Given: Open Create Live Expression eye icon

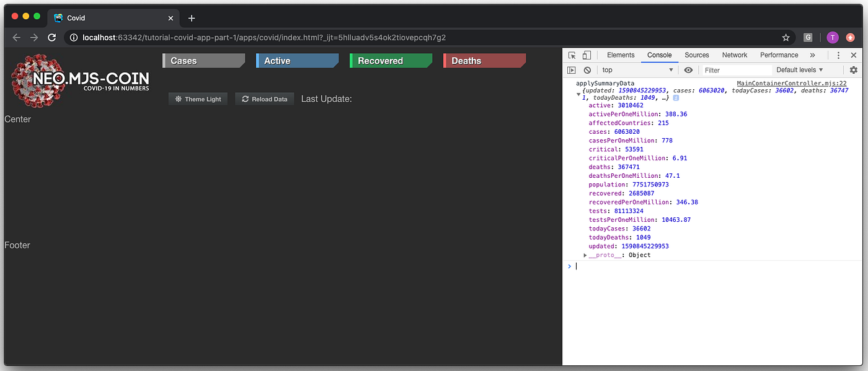Looking at the screenshot, I should click(688, 69).
